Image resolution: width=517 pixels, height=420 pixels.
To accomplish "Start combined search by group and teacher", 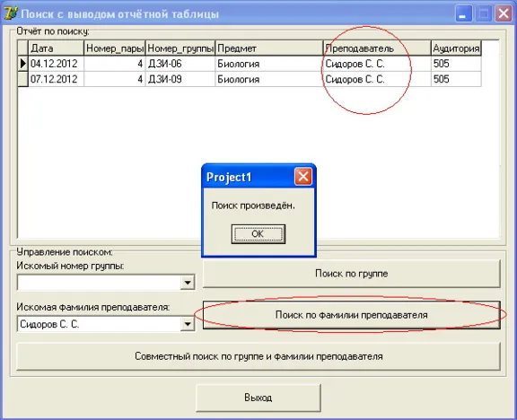I will (258, 356).
